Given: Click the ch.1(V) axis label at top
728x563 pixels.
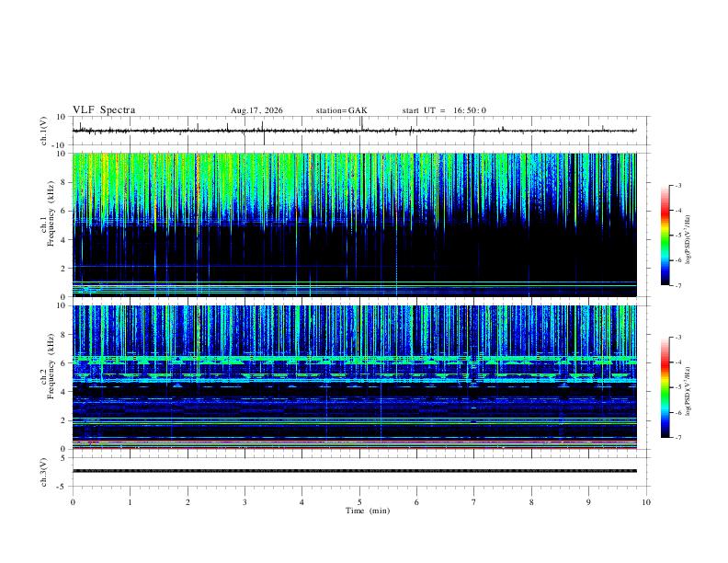Looking at the screenshot, I should pyautogui.click(x=44, y=131).
